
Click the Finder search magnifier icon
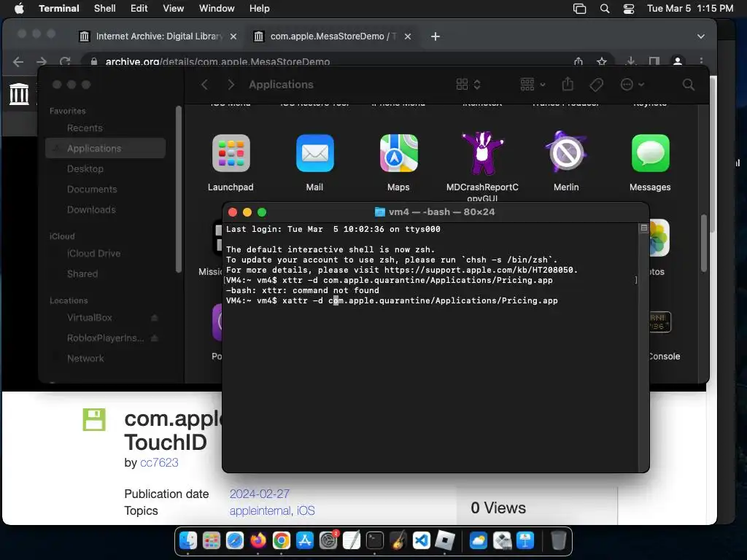coord(689,85)
